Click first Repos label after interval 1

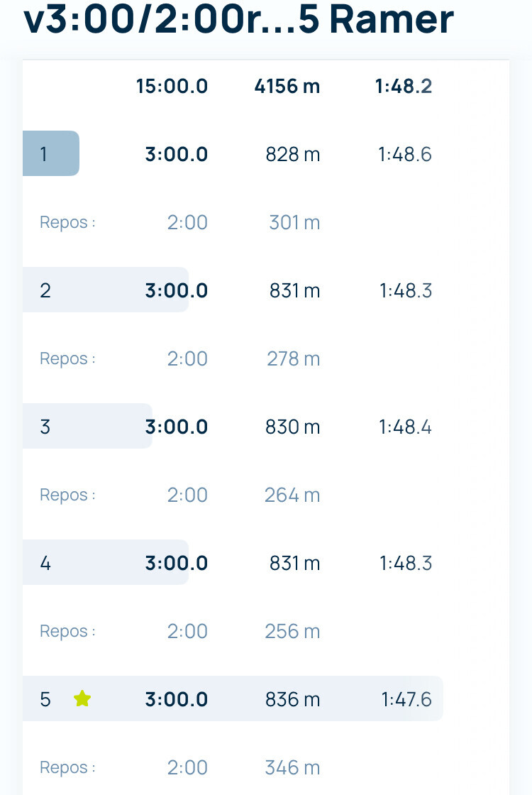(x=67, y=222)
